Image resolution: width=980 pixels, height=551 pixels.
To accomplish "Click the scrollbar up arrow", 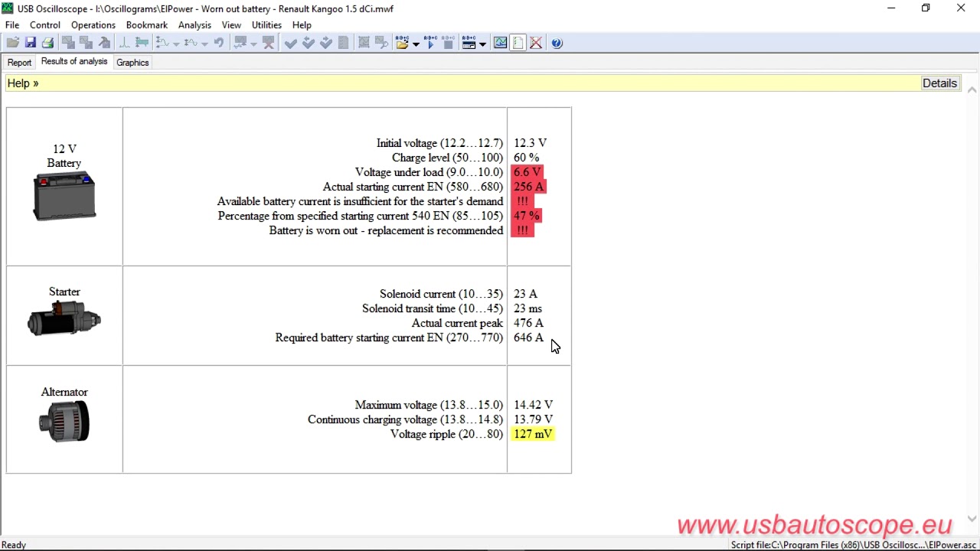I will pyautogui.click(x=972, y=90).
